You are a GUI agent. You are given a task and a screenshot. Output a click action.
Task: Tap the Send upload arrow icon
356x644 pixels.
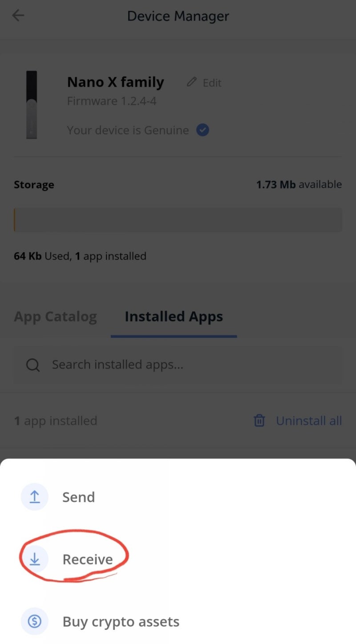[x=34, y=497]
